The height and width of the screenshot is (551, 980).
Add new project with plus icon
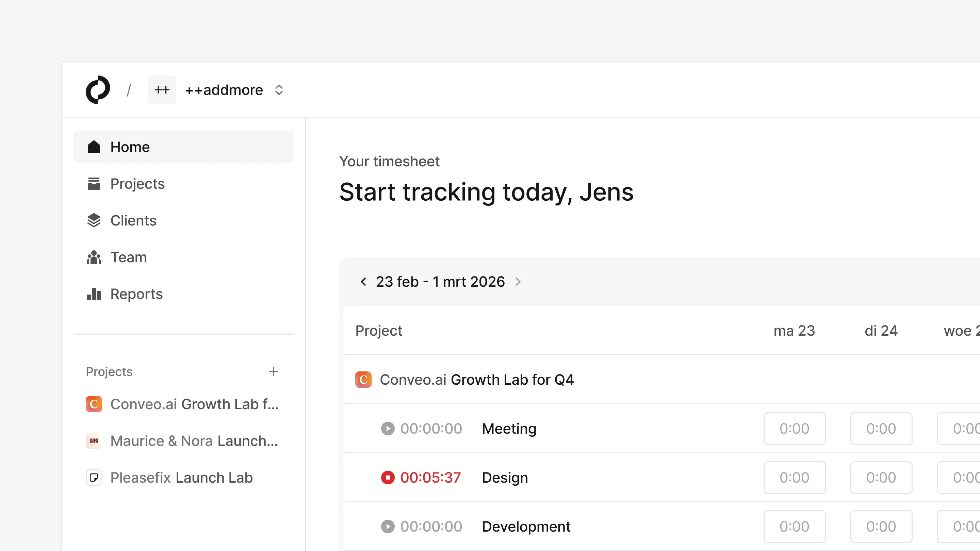coord(273,371)
